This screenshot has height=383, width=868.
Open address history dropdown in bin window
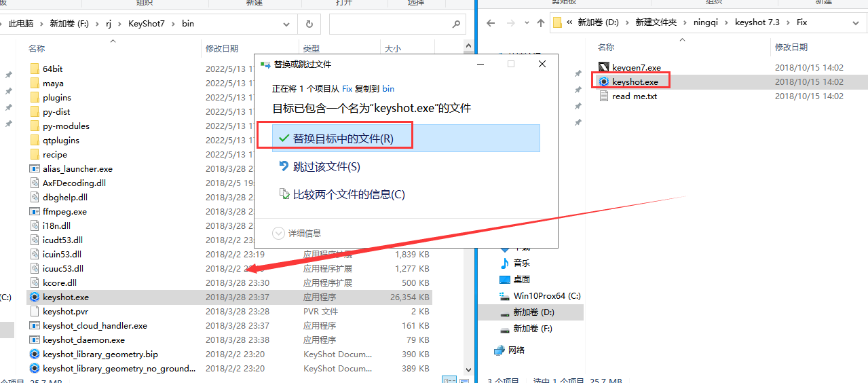pyautogui.click(x=287, y=24)
